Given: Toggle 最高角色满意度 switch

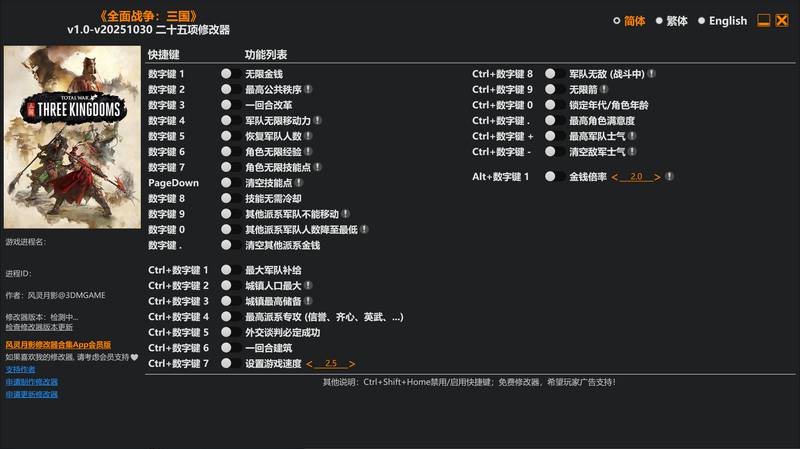Looking at the screenshot, I should pos(555,120).
